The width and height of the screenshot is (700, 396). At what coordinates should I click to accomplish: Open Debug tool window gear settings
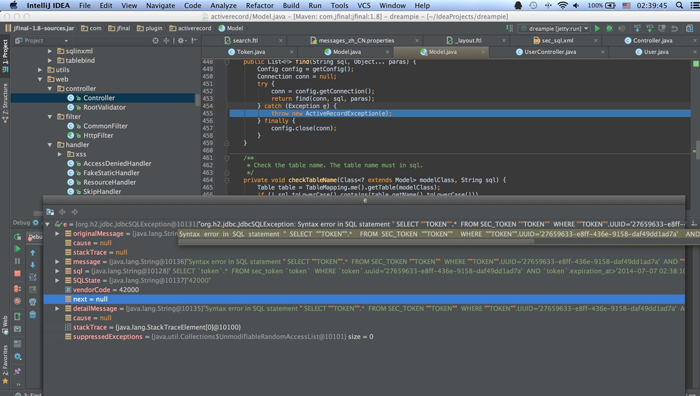(36, 222)
